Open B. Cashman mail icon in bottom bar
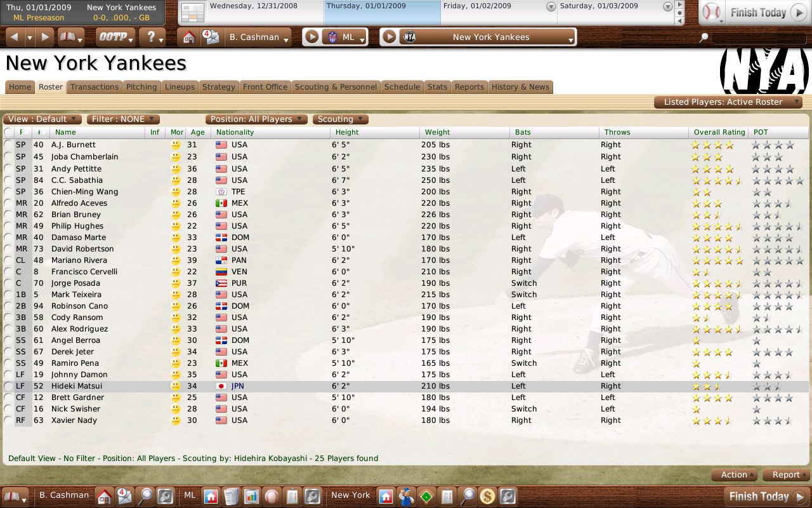Image resolution: width=812 pixels, height=508 pixels. pos(124,496)
